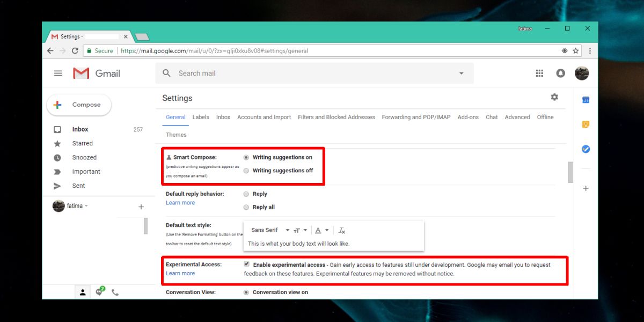Open the Offline settings tab
644x322 pixels.
point(545,117)
